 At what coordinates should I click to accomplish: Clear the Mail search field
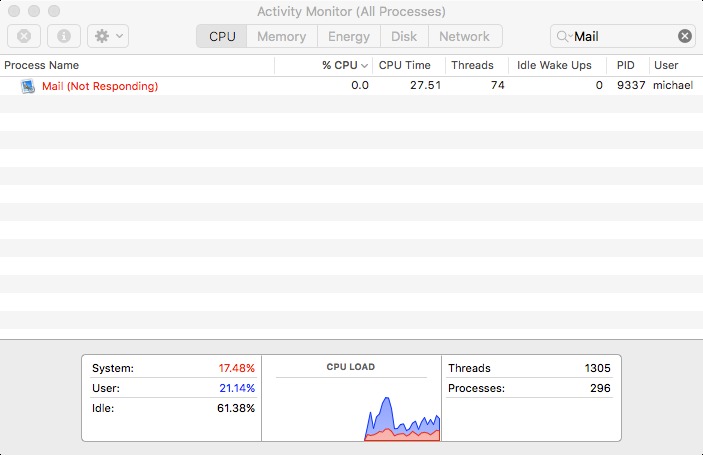tap(685, 36)
